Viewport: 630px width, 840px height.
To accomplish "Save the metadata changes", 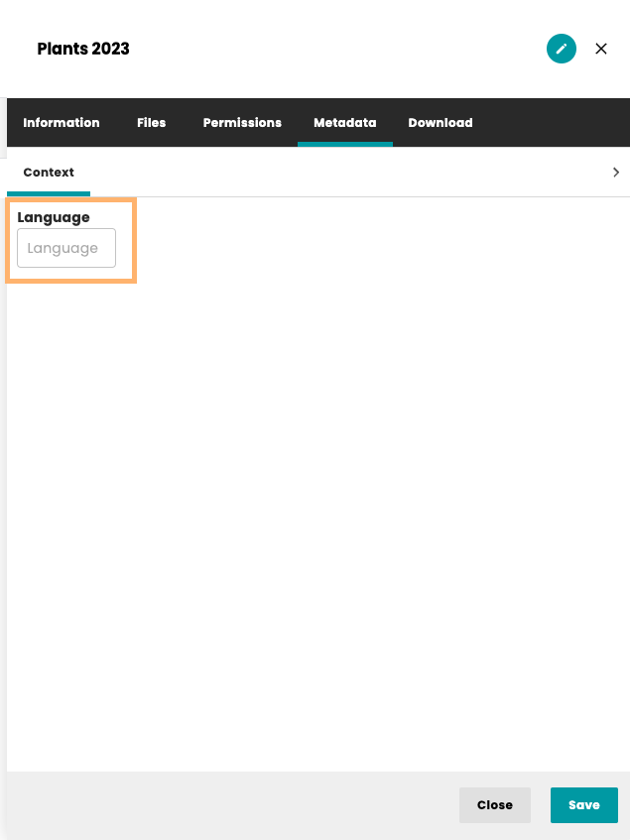I will [x=583, y=805].
